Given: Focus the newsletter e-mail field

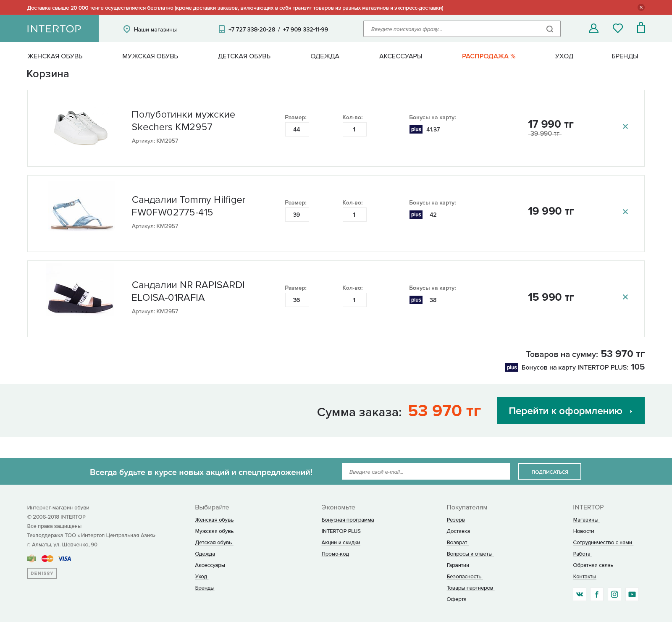Looking at the screenshot, I should tap(426, 472).
